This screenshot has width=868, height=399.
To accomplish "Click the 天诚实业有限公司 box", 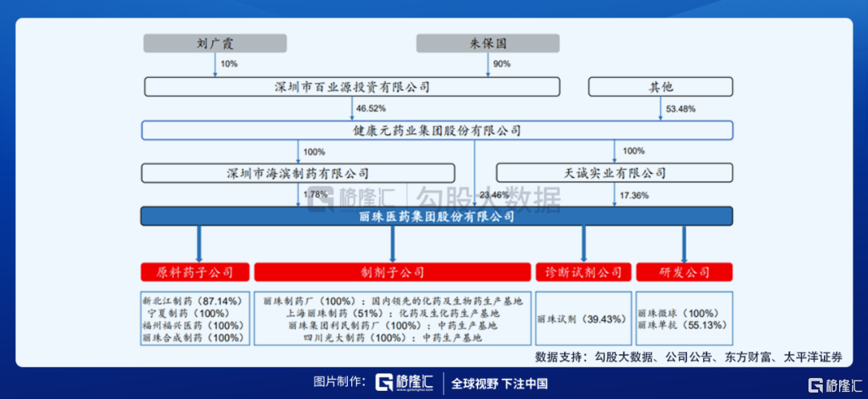I will pyautogui.click(x=615, y=173).
